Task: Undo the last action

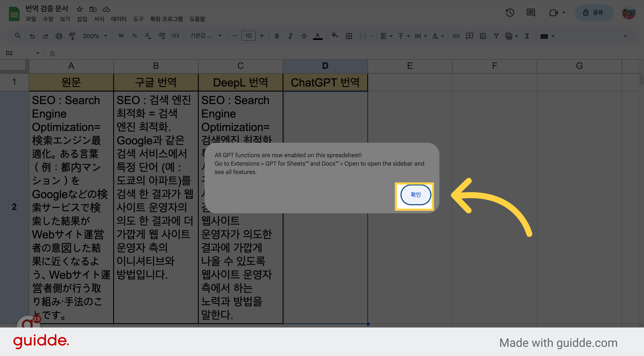Action: [x=32, y=36]
